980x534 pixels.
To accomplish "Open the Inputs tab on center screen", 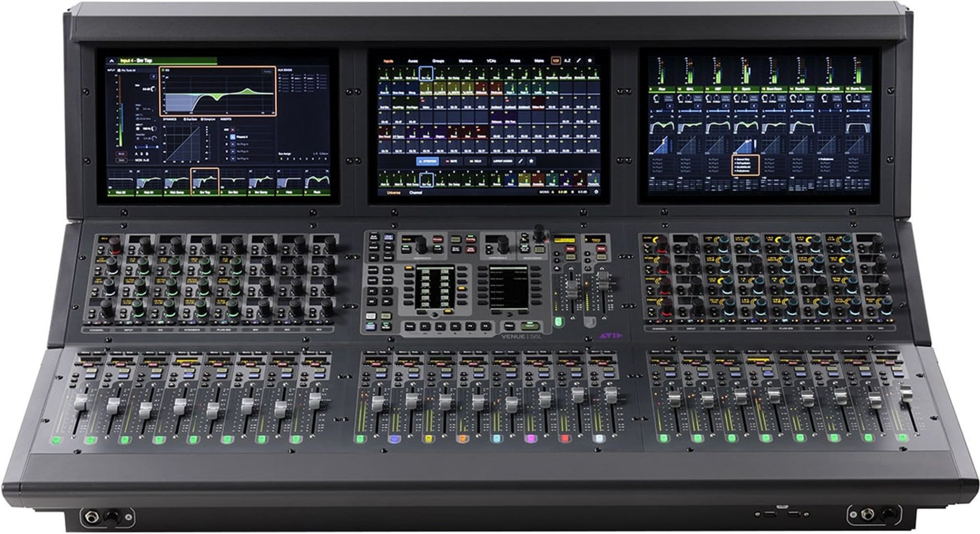I will coord(388,61).
